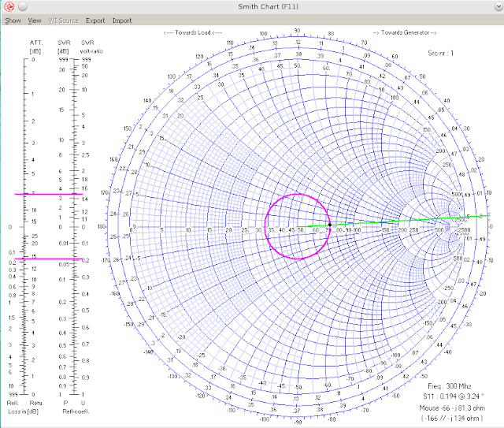Open the Export menu
Screen dimensions: 504x428
[95, 20]
